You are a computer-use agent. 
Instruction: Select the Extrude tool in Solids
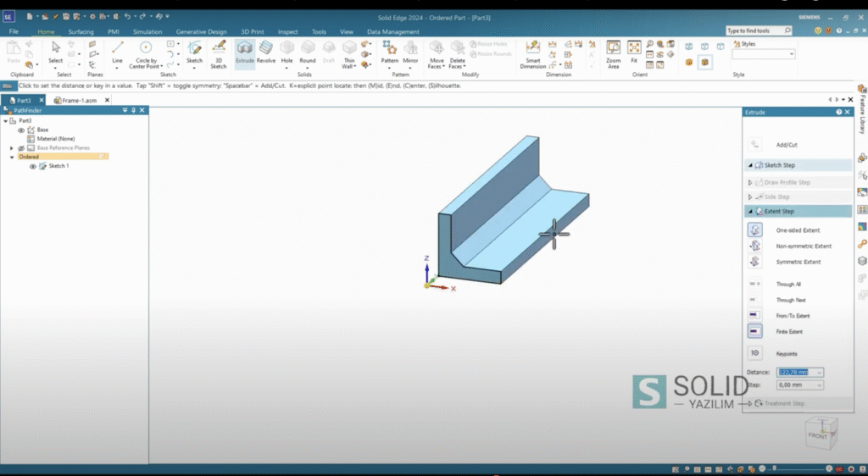pyautogui.click(x=245, y=53)
